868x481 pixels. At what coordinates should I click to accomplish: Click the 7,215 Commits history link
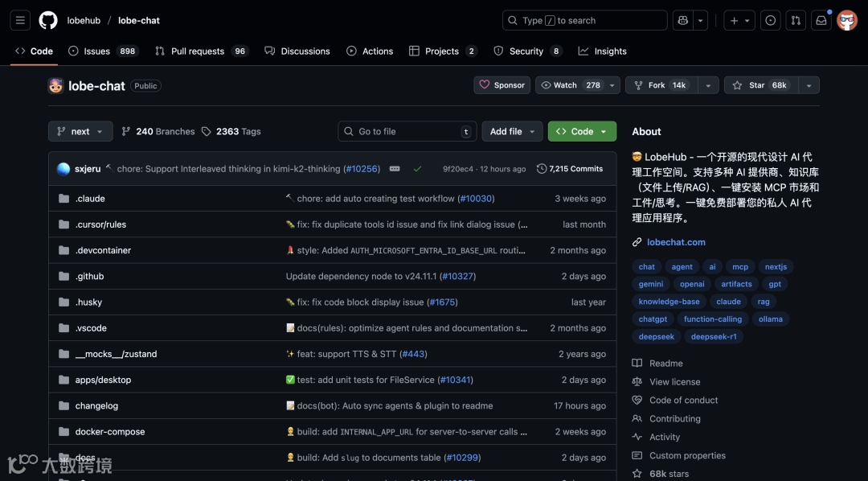pyautogui.click(x=570, y=169)
